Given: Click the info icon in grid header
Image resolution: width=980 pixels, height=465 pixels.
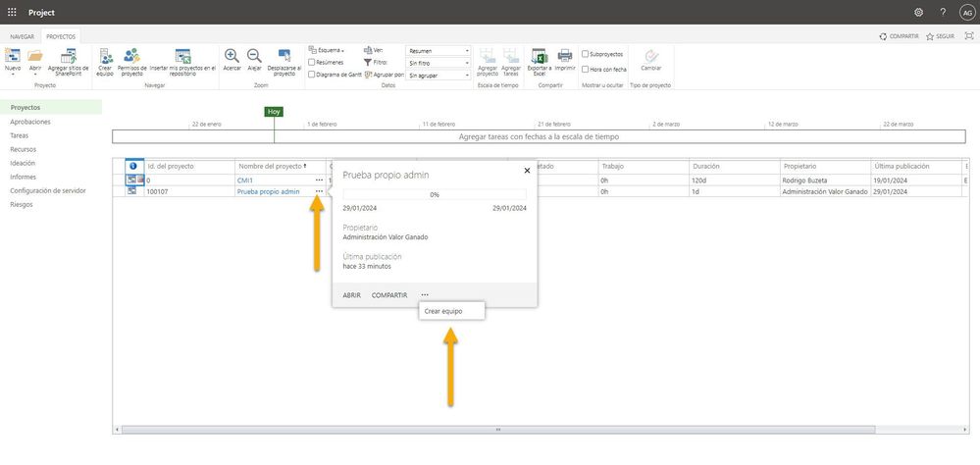Looking at the screenshot, I should point(133,166).
